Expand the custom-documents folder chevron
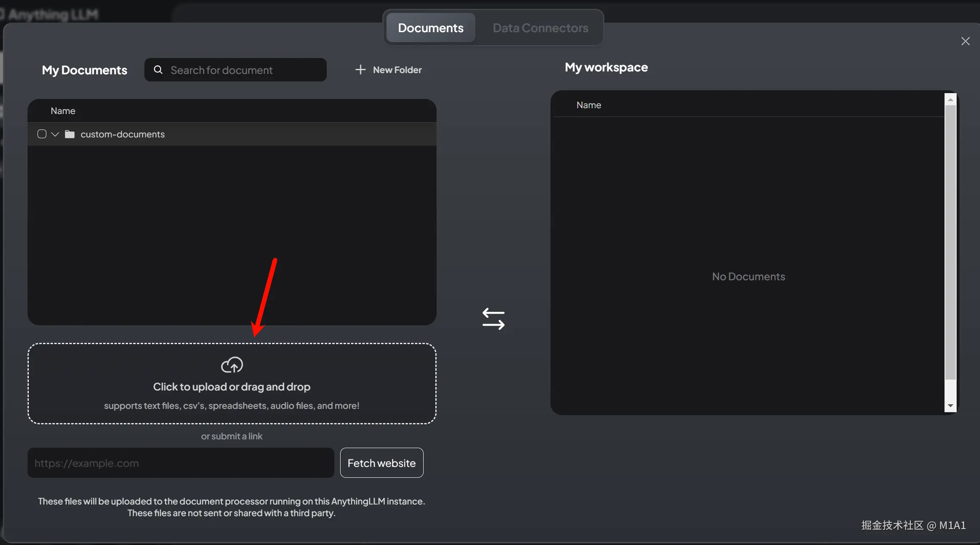The width and height of the screenshot is (980, 545). [x=55, y=134]
